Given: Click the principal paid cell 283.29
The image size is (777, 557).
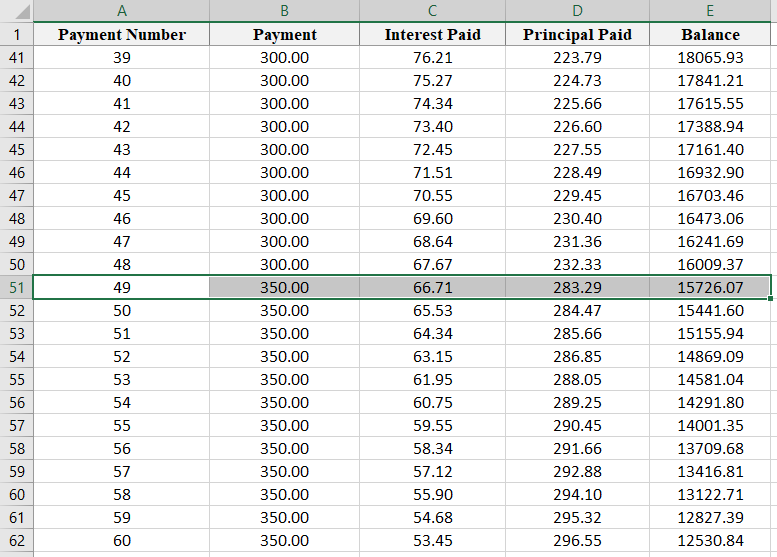Looking at the screenshot, I should [577, 287].
